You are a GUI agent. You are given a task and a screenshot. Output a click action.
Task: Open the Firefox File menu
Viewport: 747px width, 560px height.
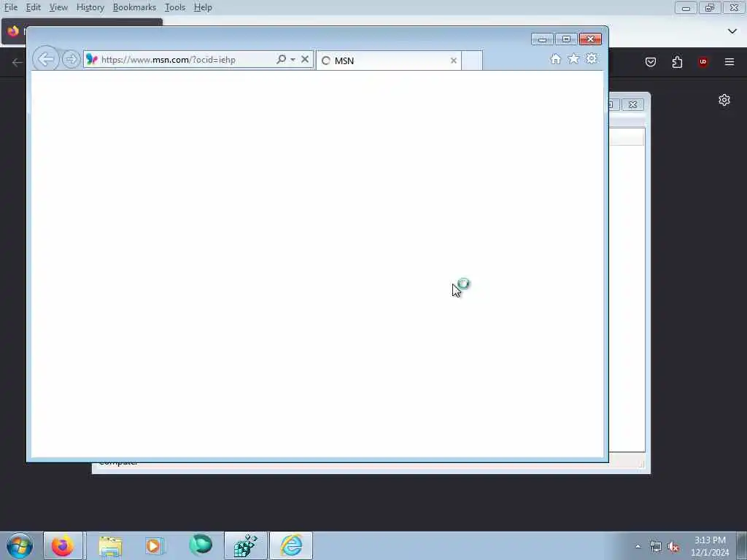pos(10,7)
